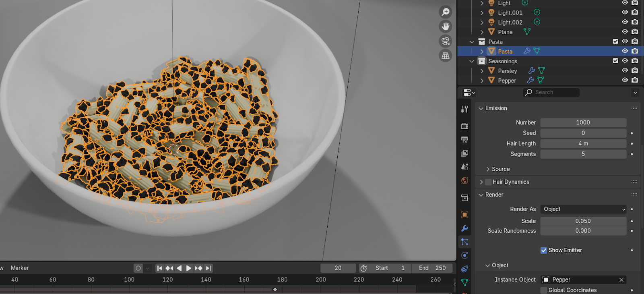644x294 pixels.
Task: Click the hand pan view icon
Action: point(445,27)
